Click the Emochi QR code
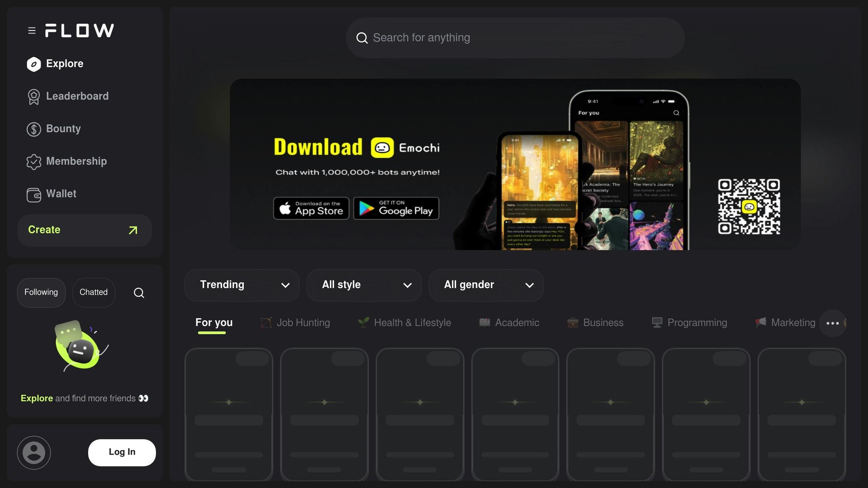Image resolution: width=868 pixels, height=488 pixels. point(749,206)
